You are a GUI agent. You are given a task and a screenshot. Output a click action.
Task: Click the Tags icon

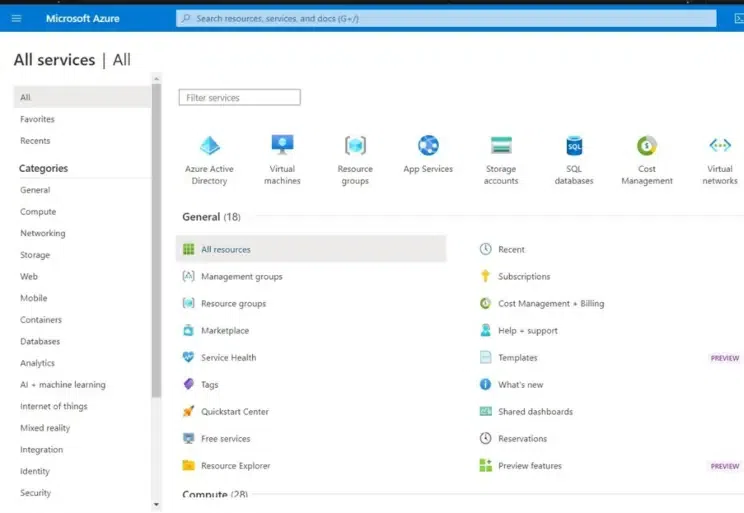tap(188, 384)
